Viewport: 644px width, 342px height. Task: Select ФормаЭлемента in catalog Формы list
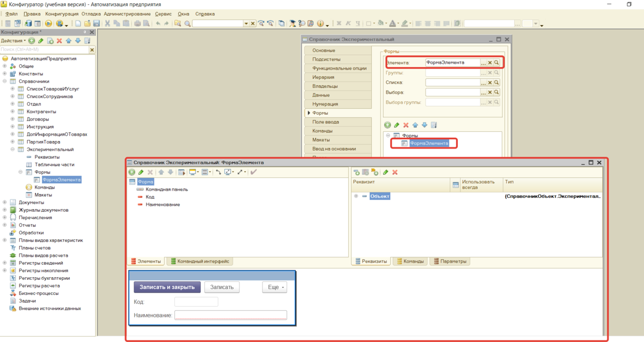pyautogui.click(x=428, y=144)
